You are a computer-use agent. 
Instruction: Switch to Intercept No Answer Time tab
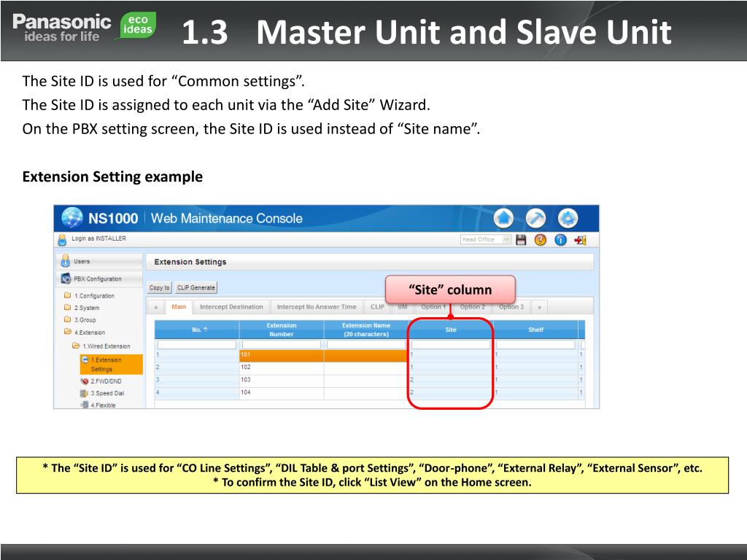pos(317,307)
